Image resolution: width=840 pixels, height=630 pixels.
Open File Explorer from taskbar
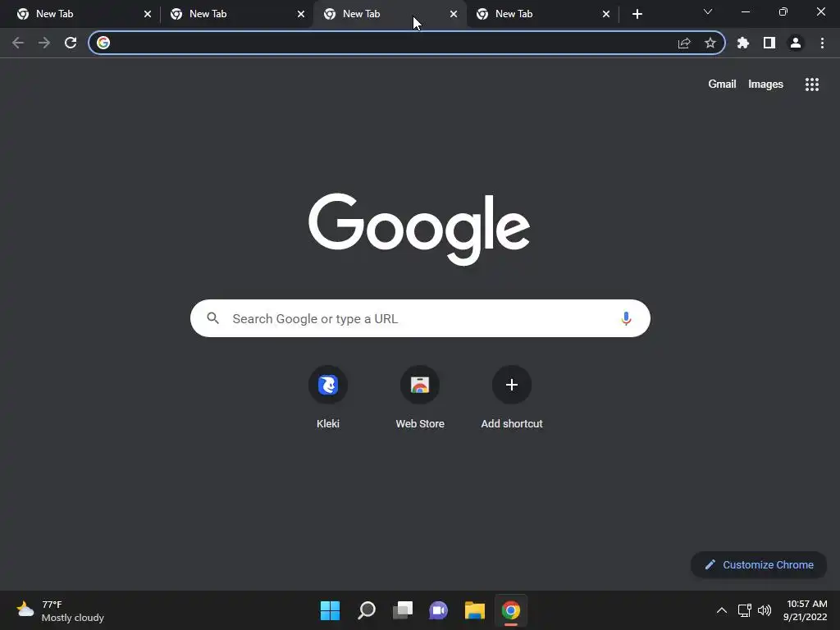coord(475,610)
